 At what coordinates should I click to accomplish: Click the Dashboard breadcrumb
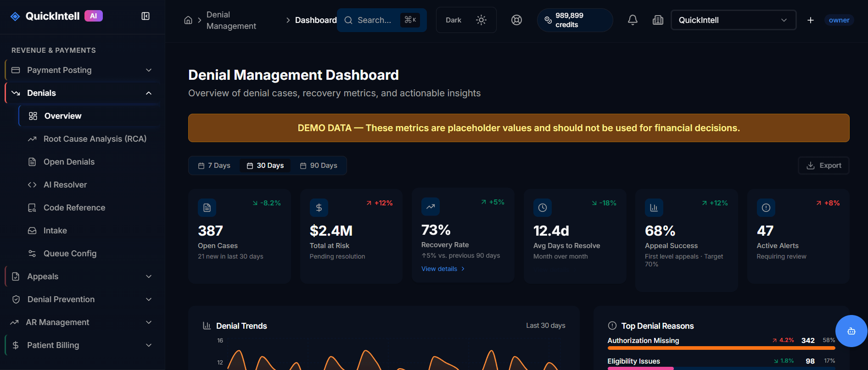(x=316, y=20)
